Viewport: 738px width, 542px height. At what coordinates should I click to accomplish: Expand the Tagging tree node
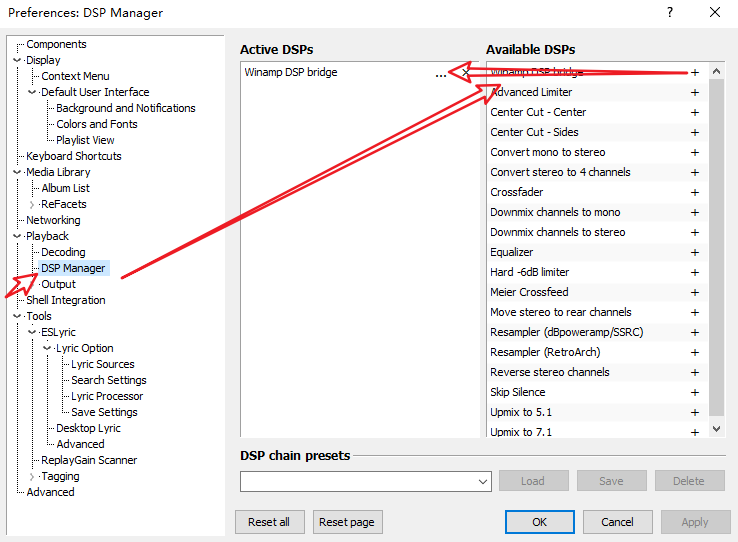point(32,476)
